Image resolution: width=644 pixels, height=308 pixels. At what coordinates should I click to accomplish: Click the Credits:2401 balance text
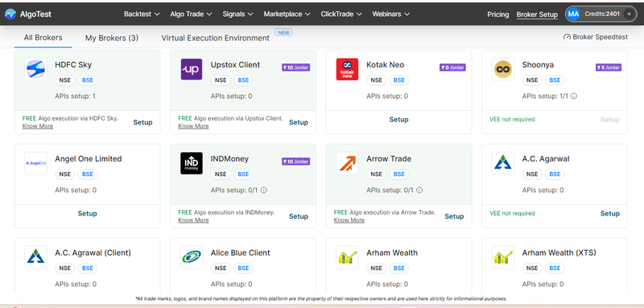click(x=602, y=14)
